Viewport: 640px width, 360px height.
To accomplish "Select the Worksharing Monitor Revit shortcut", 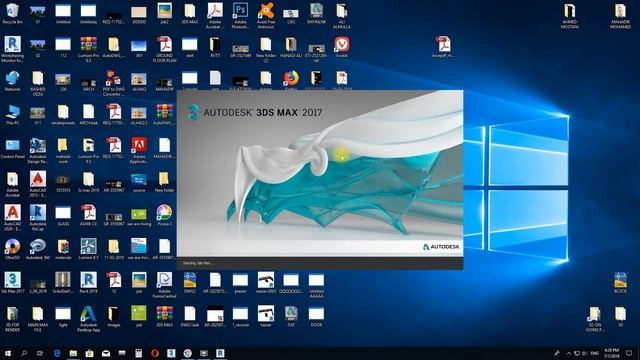I will click(12, 49).
